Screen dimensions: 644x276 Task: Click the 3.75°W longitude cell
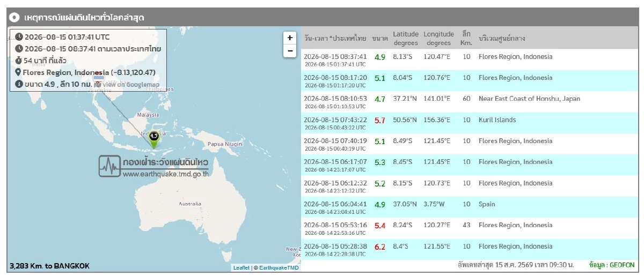pyautogui.click(x=435, y=204)
